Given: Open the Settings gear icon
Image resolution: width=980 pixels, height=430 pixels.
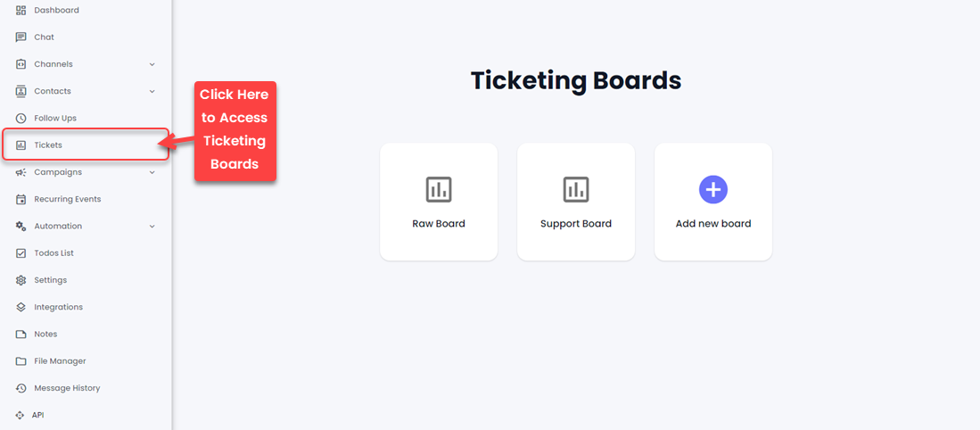Looking at the screenshot, I should (x=21, y=280).
